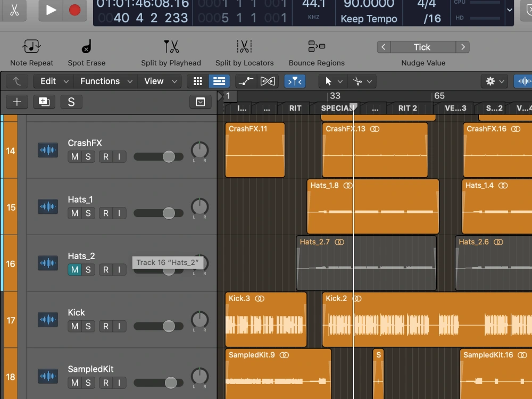Increase nudge value with right arrow
Screen dimensions: 532x399
tap(463, 47)
